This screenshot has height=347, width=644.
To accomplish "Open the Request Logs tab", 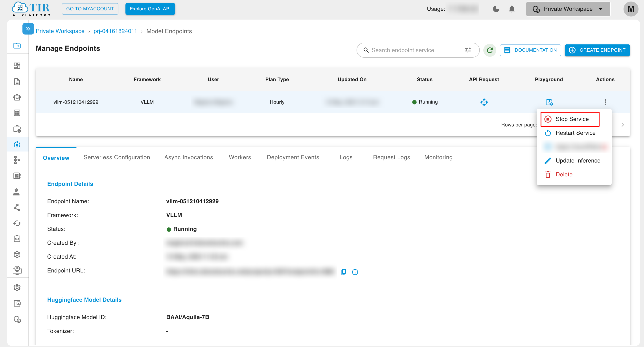I will pyautogui.click(x=392, y=157).
